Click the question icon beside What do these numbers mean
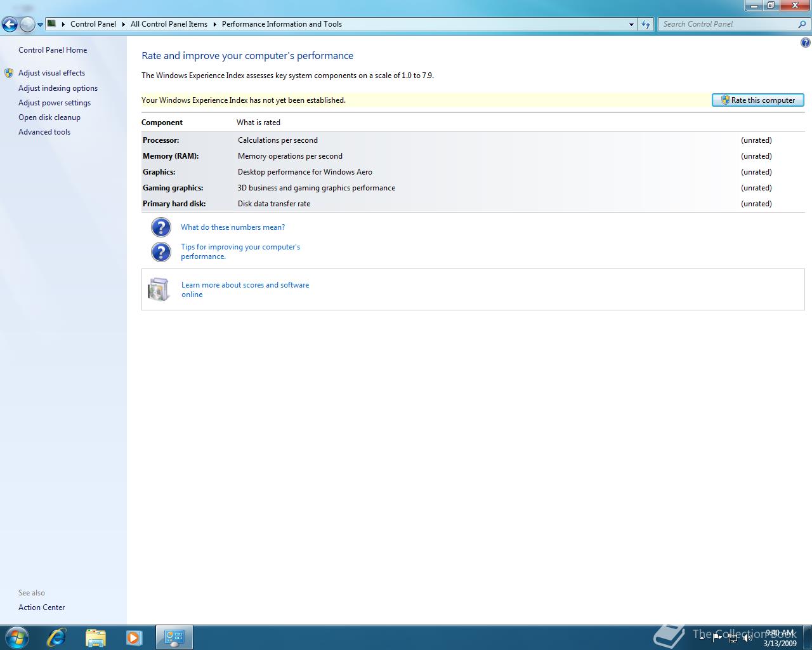 161,227
